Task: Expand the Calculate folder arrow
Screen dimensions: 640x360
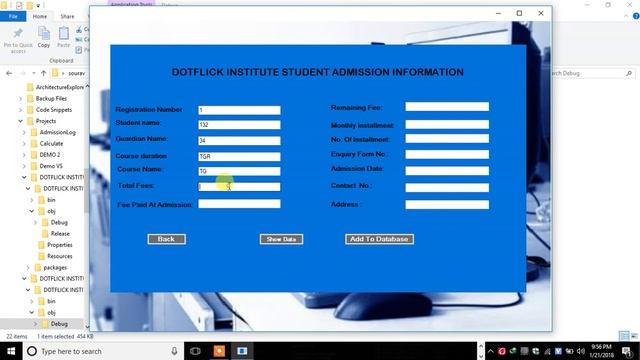Action: 24,144
